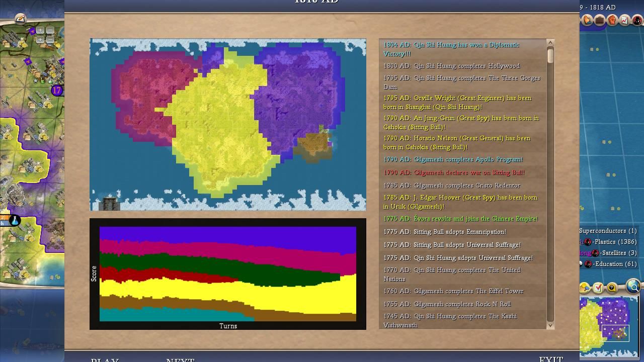644x362 pixels.
Task: Open the Civilopedia question mark icon
Action: pos(612,288)
